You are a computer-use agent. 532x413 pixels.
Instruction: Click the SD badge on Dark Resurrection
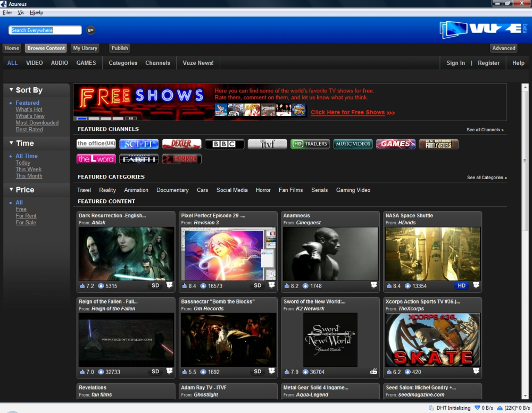155,285
